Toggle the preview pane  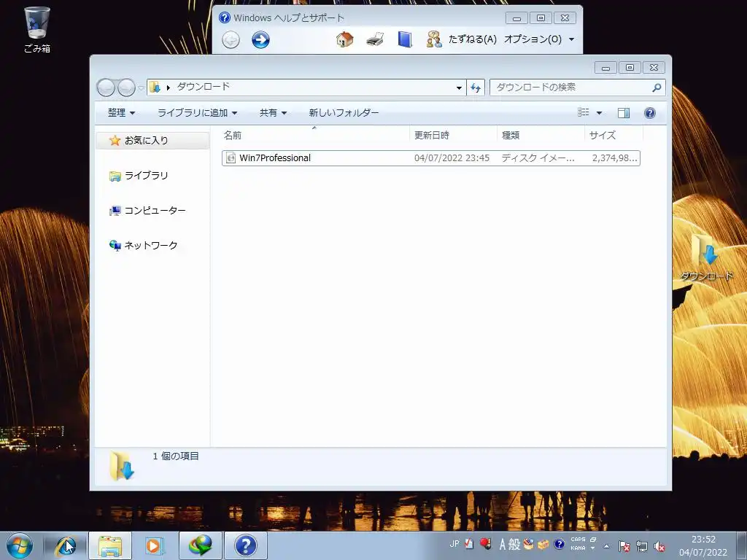click(x=624, y=113)
